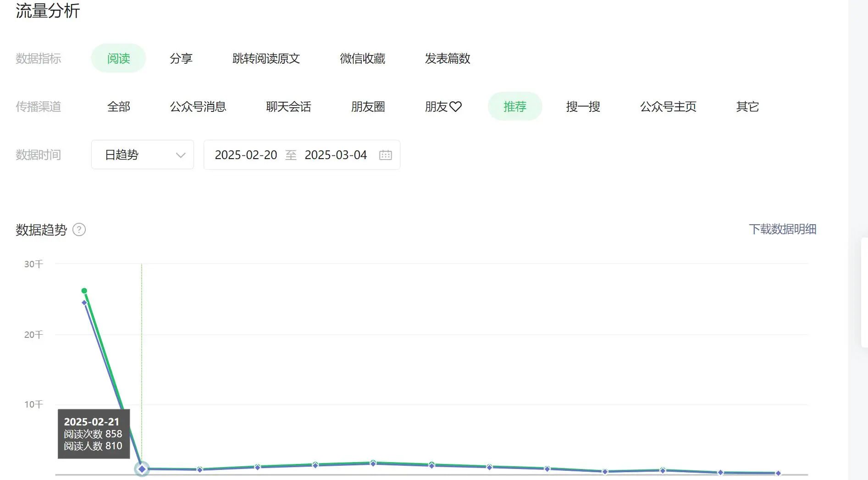The width and height of the screenshot is (868, 480).
Task: Click the 流量分析 page heading
Action: (48, 11)
